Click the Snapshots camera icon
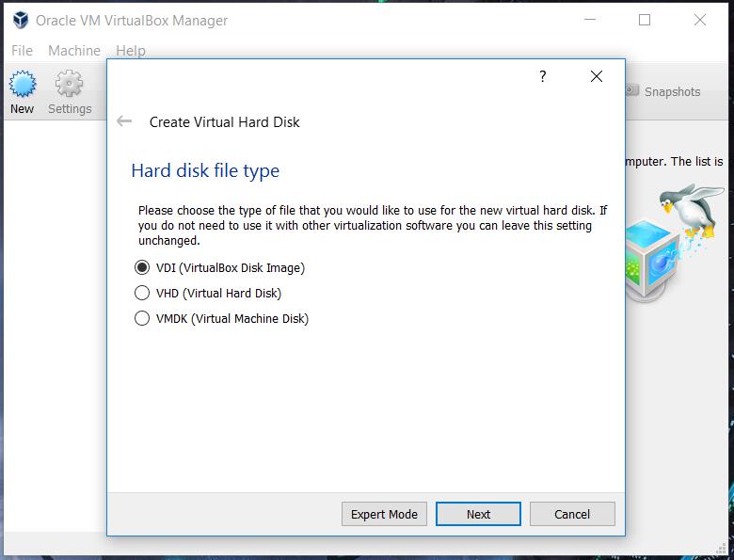This screenshot has height=560, width=734. (x=632, y=90)
